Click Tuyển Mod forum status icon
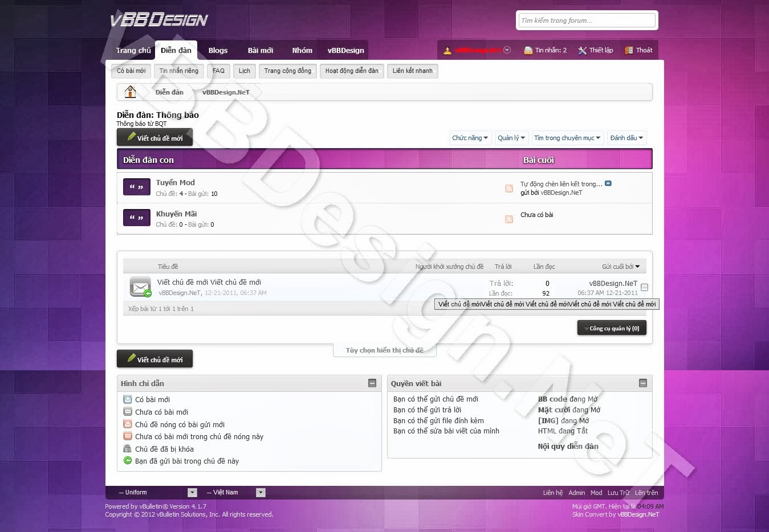769x532 pixels. point(137,187)
